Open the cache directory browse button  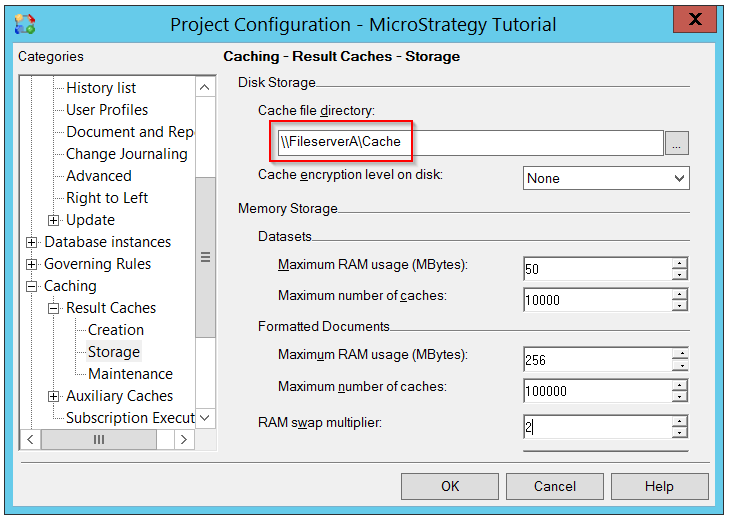coord(677,144)
